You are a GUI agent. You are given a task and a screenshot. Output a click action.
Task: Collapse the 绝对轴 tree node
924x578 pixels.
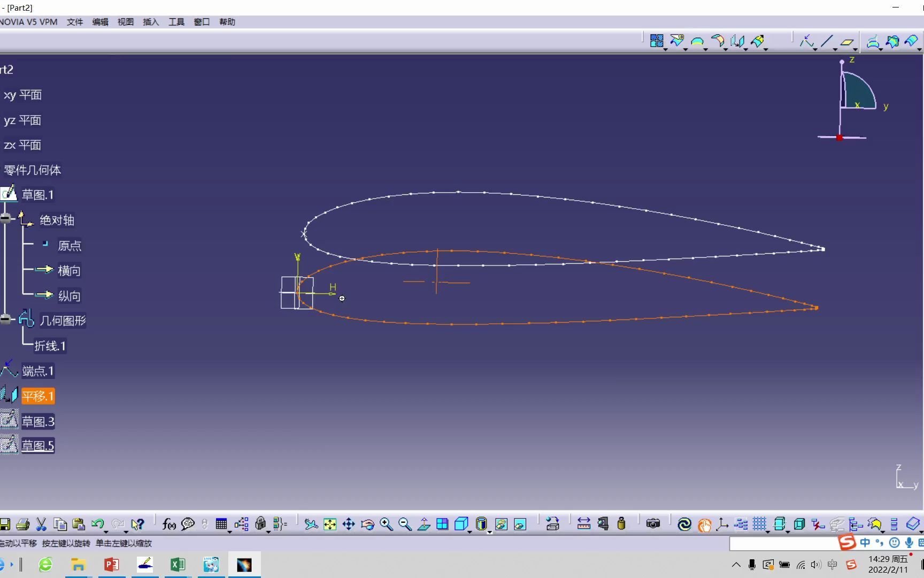tap(6, 218)
